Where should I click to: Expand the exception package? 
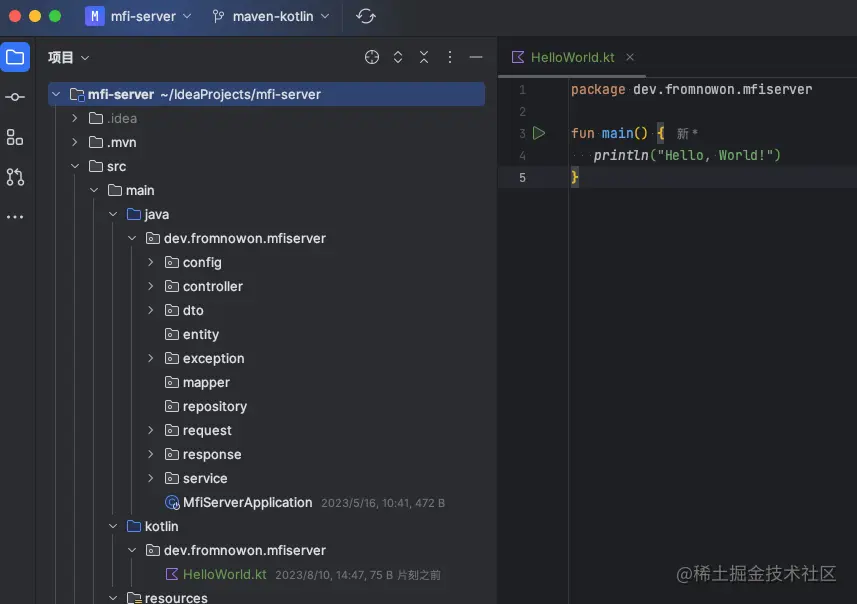pos(151,358)
